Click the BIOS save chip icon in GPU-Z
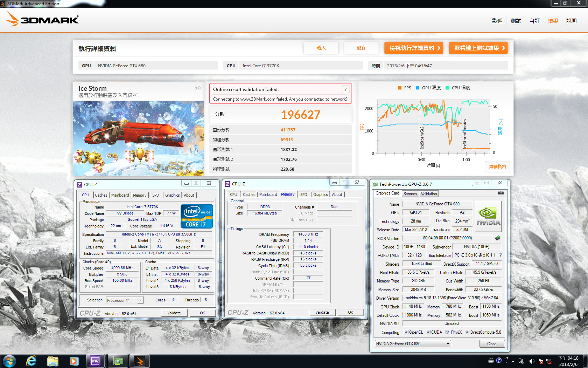The width and height of the screenshot is (588, 368). click(498, 238)
